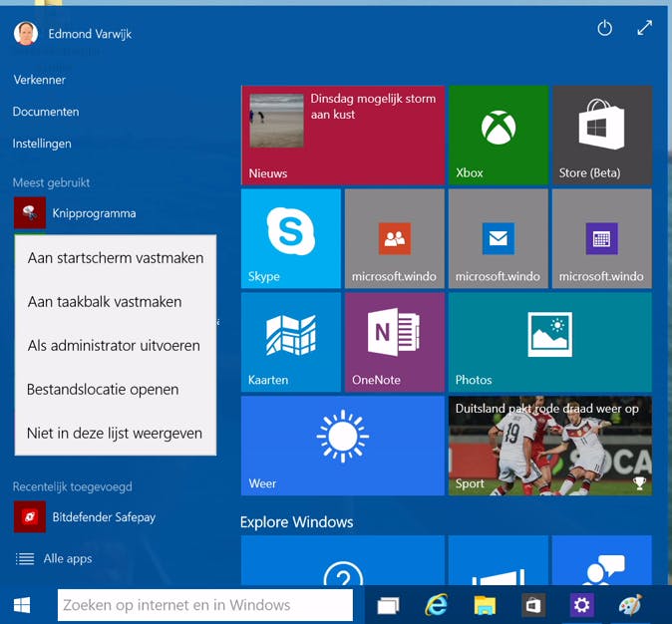
Task: Open Documenten from the Start list
Action: click(46, 112)
